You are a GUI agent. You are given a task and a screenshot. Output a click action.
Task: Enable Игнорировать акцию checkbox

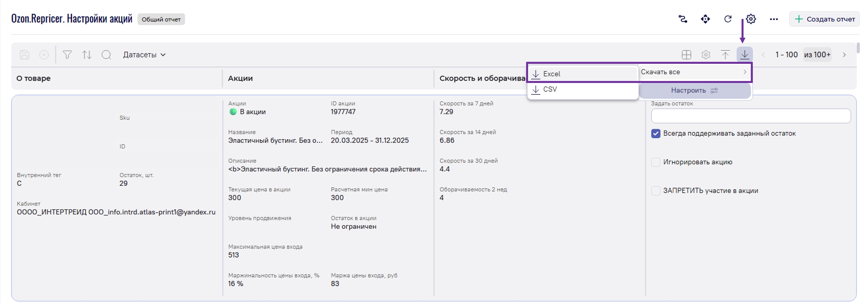point(656,162)
